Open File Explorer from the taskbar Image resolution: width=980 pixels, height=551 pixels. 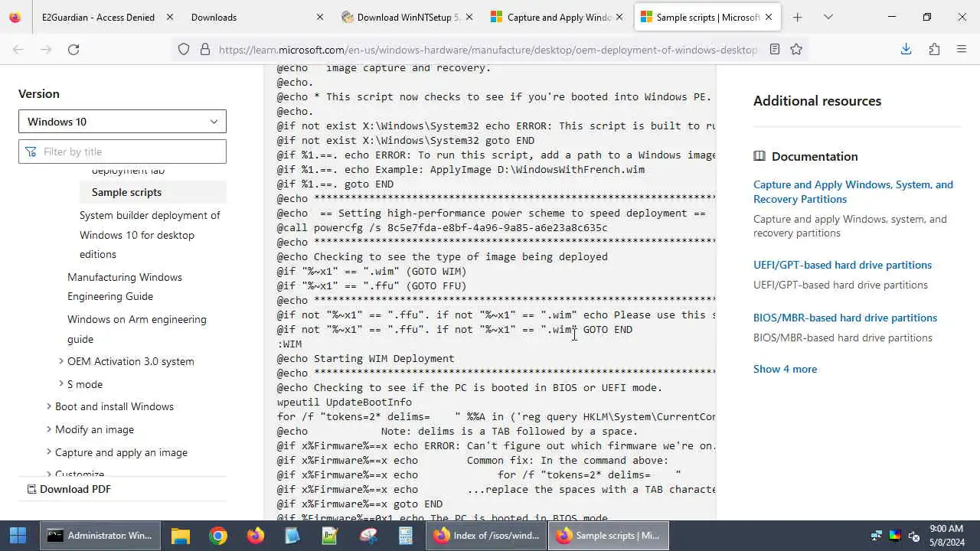point(180,536)
